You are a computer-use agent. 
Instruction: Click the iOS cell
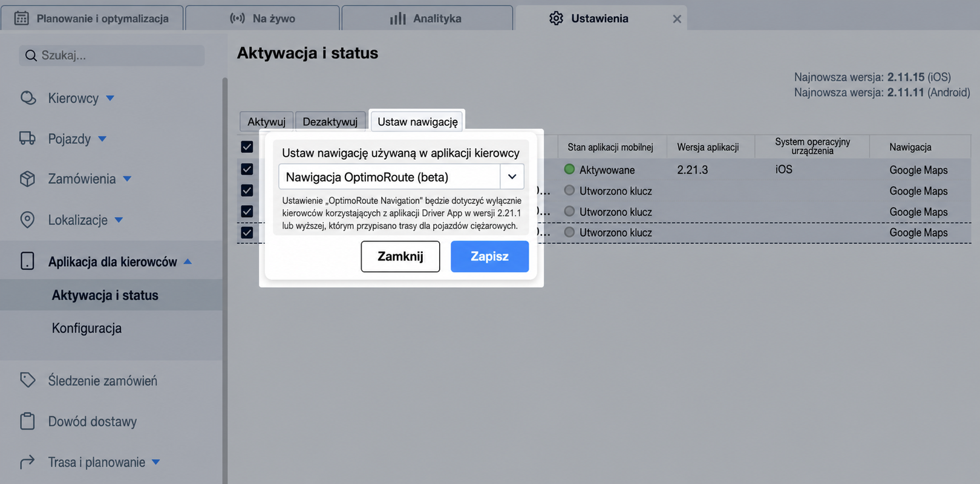[x=784, y=169]
